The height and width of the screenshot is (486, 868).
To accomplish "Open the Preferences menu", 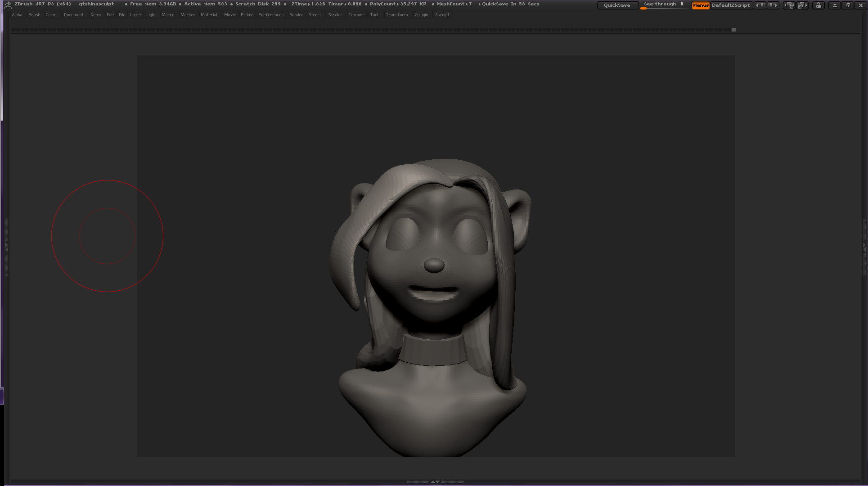I will click(270, 15).
